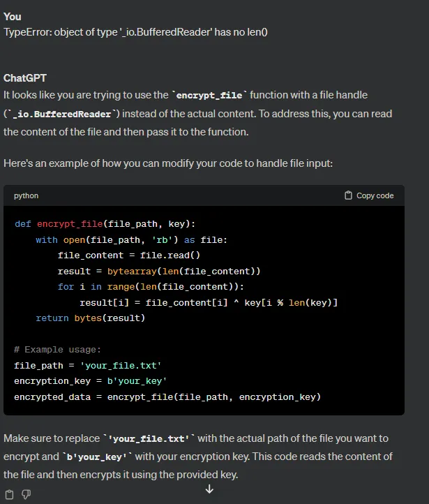Click the file_content = file.read() line
This screenshot has width=429, height=504.
pos(129,255)
